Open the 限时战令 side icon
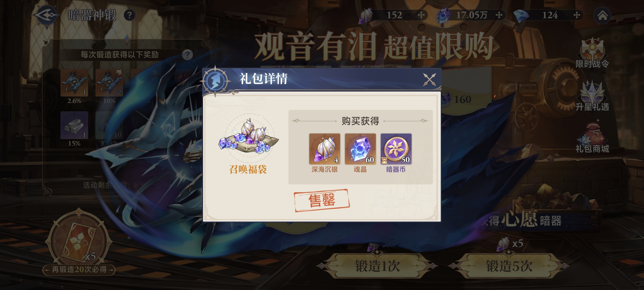The image size is (644, 290). click(x=592, y=53)
